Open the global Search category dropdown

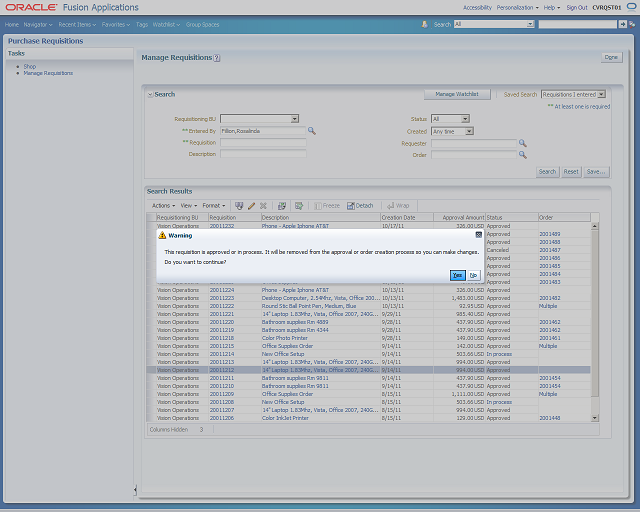pos(530,24)
